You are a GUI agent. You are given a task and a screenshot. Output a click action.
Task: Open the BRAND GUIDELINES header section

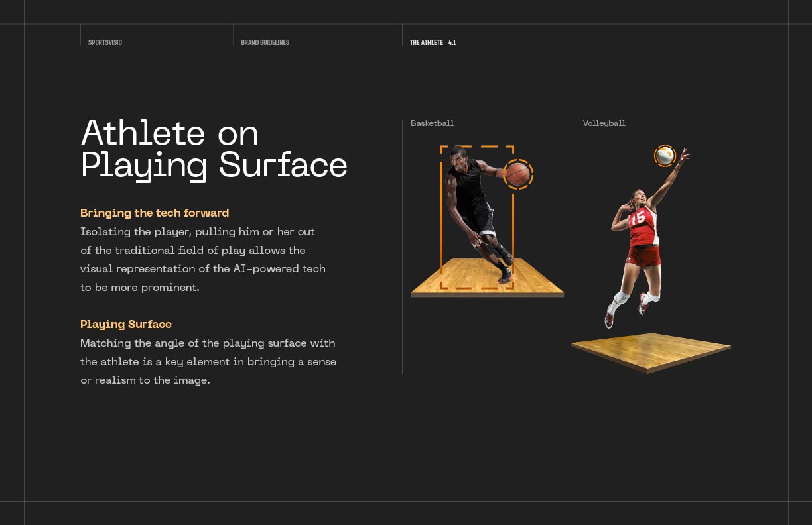(265, 42)
